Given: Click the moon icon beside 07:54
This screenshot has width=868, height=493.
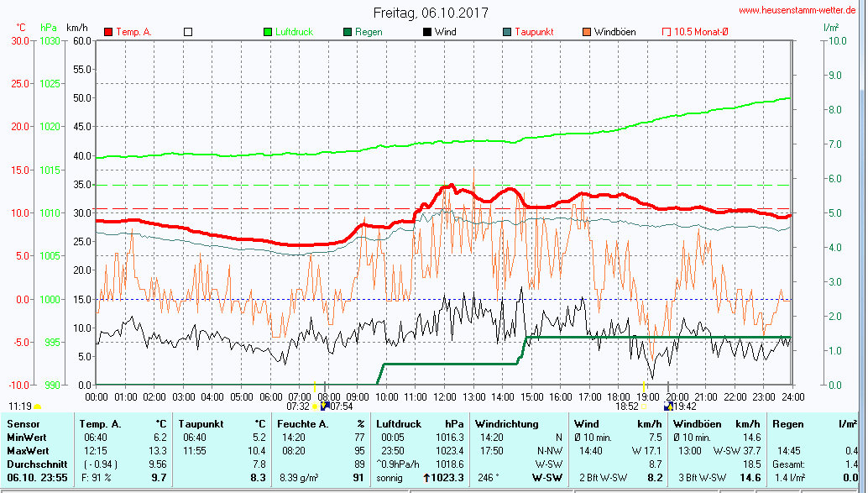Looking at the screenshot, I should pos(325,406).
